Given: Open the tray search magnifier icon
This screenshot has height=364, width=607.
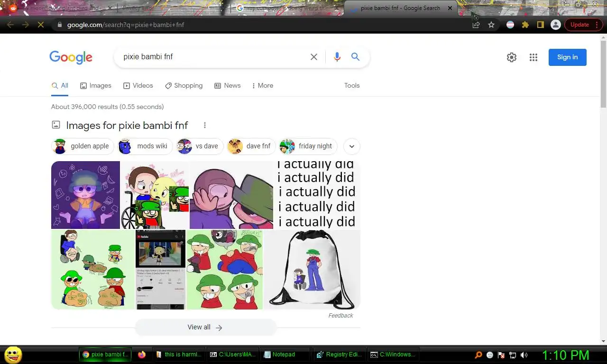Looking at the screenshot, I should click(x=478, y=355).
